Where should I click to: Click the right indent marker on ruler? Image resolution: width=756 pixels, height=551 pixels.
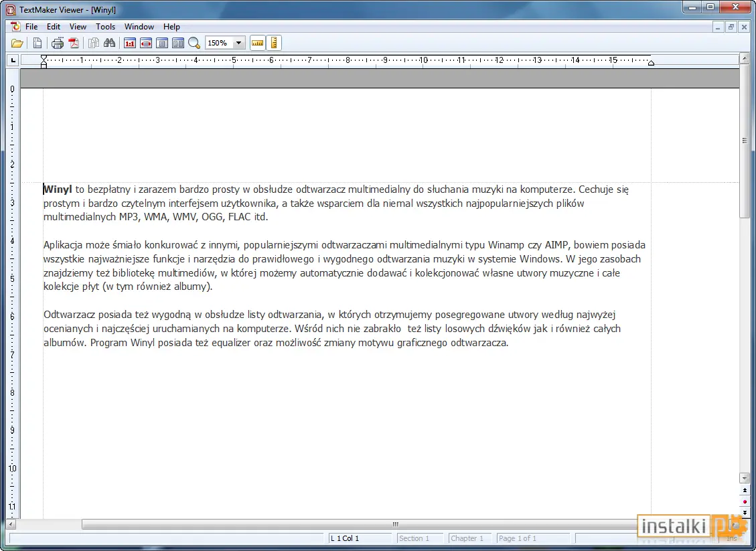coord(651,63)
